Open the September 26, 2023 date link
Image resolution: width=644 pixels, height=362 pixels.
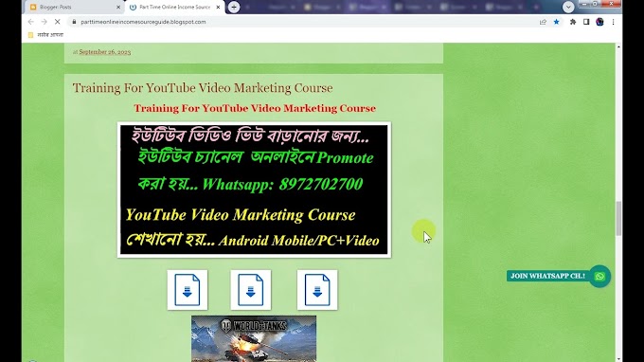(105, 52)
